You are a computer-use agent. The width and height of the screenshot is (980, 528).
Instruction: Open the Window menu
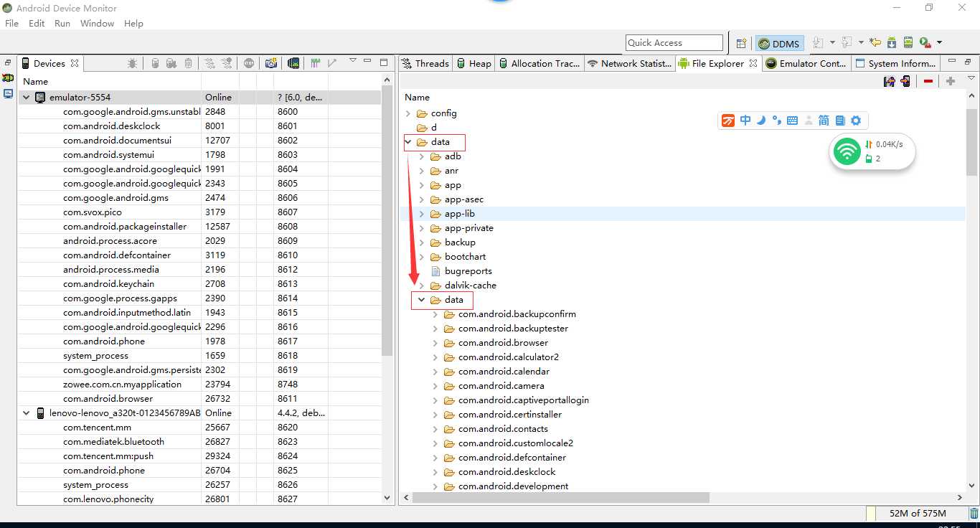[x=97, y=23]
